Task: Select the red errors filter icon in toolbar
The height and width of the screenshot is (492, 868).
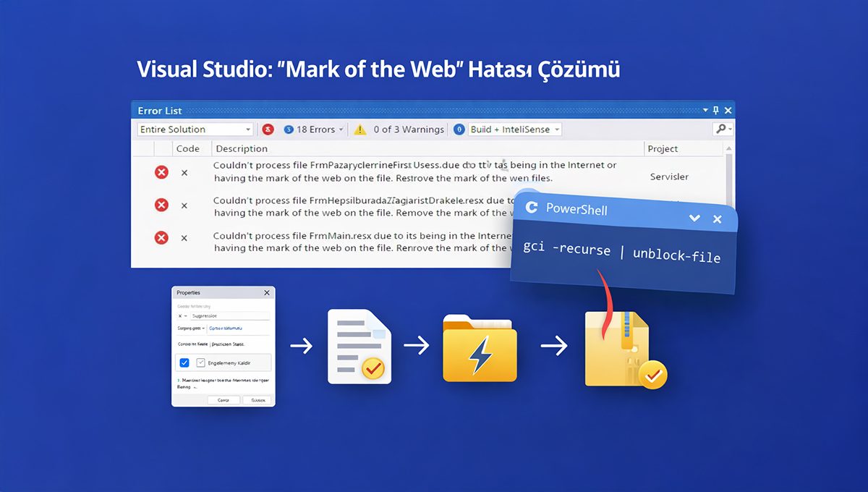Action: [x=267, y=129]
